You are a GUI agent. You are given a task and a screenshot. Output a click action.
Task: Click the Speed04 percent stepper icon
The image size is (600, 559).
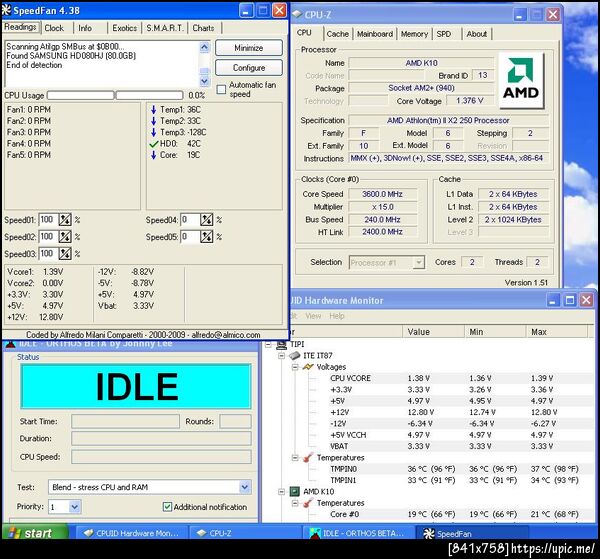(206, 220)
